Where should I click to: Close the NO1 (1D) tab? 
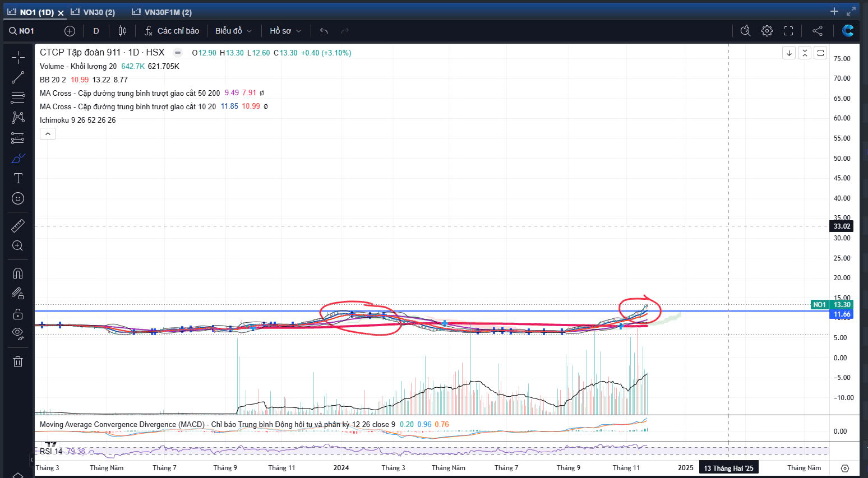[x=61, y=13]
